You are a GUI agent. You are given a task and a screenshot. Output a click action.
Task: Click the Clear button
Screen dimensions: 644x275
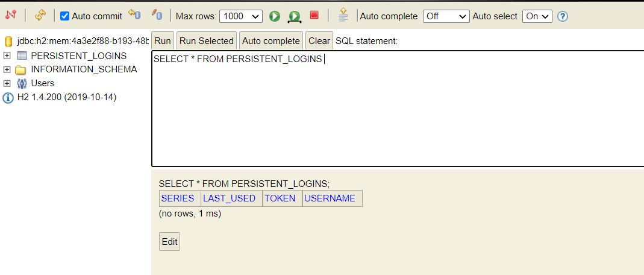[319, 40]
